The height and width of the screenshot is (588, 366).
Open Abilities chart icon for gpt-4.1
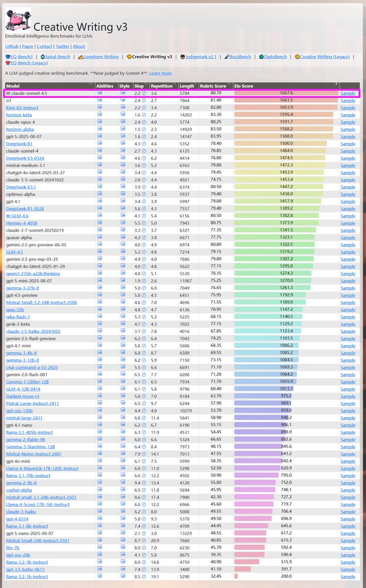point(100,201)
